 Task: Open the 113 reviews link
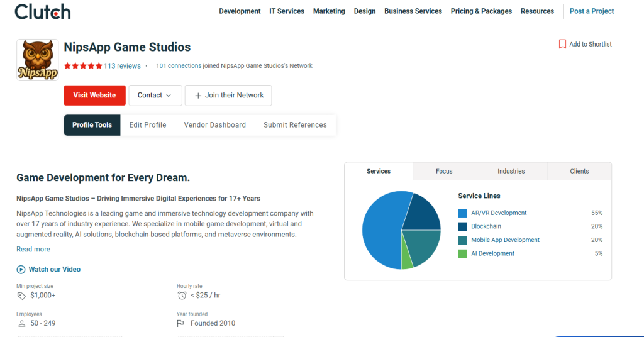122,65
